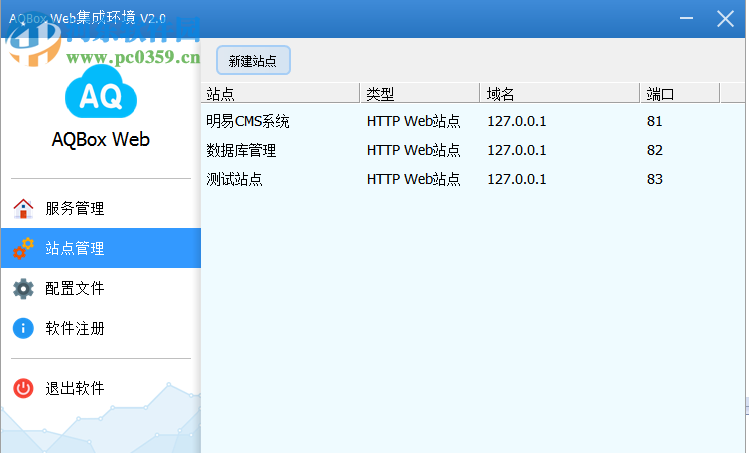
Task: Click the blue info icon beside 软件注册
Action: tap(23, 329)
